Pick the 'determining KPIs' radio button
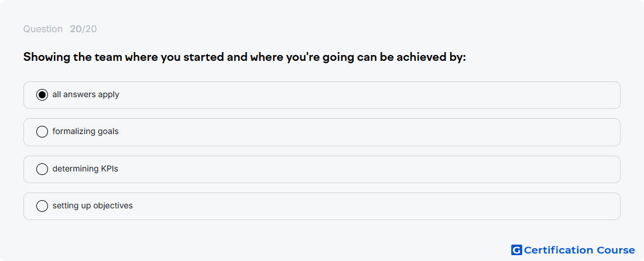The height and width of the screenshot is (261, 644). pyautogui.click(x=42, y=169)
